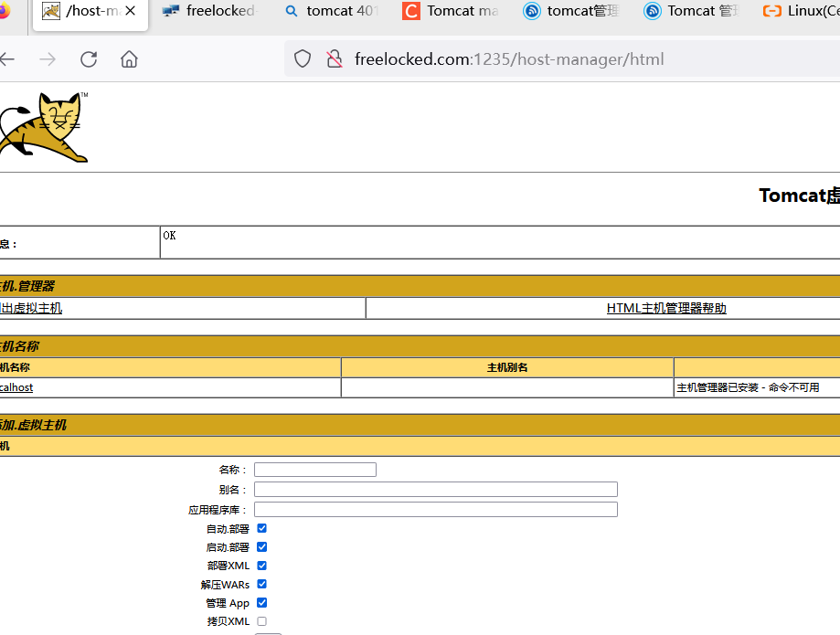Click the 别名 input field

click(x=435, y=490)
